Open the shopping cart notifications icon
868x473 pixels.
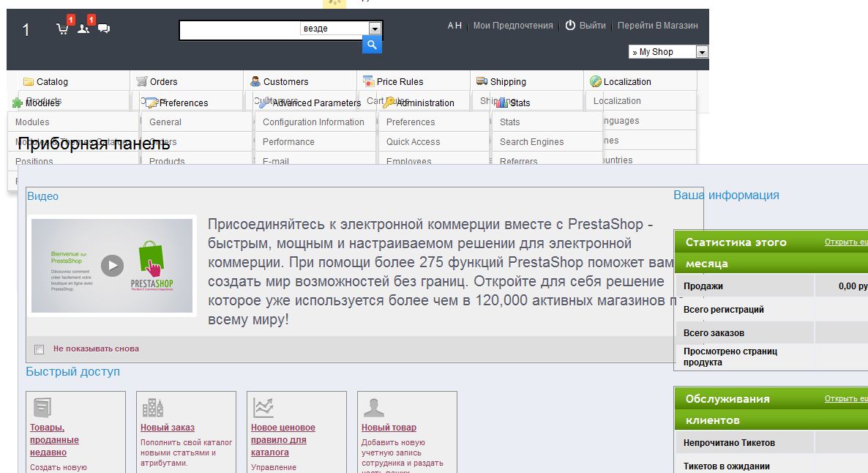tap(62, 29)
